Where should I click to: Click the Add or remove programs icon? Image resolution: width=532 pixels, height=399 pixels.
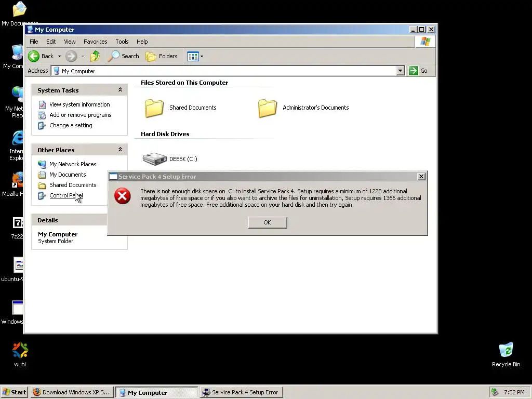click(42, 115)
